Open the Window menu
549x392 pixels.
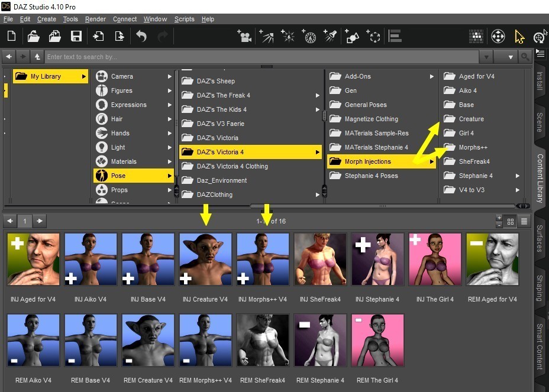click(156, 20)
